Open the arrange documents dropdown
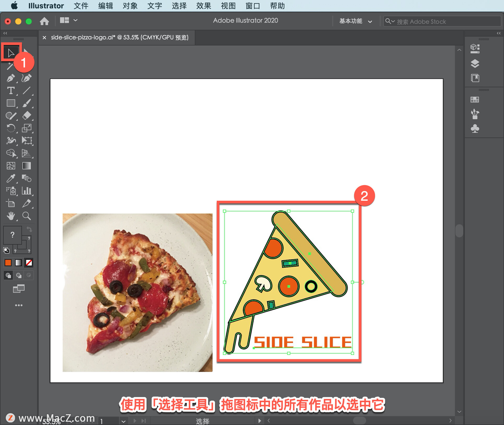 [69, 20]
